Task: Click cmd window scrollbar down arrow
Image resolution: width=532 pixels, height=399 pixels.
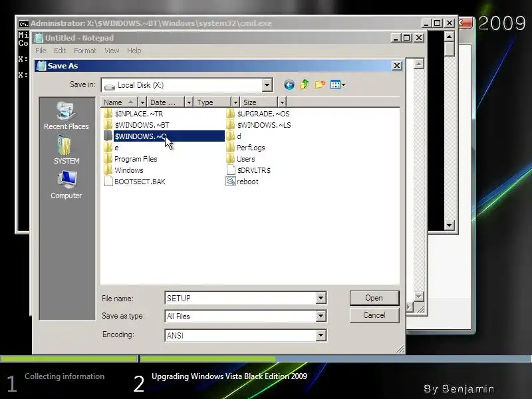Action: coord(450,225)
